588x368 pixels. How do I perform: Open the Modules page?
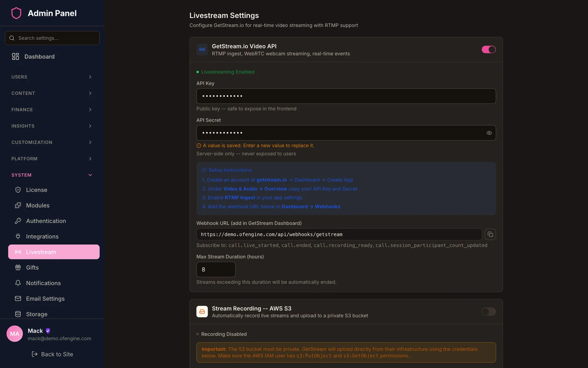click(54, 205)
